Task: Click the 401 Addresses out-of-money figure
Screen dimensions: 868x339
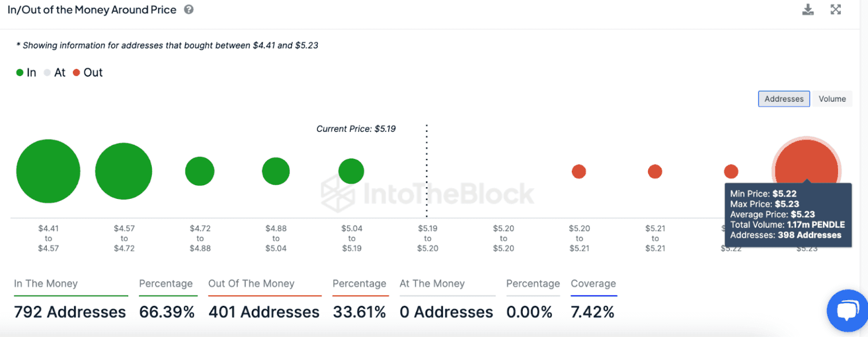Action: coord(264,312)
